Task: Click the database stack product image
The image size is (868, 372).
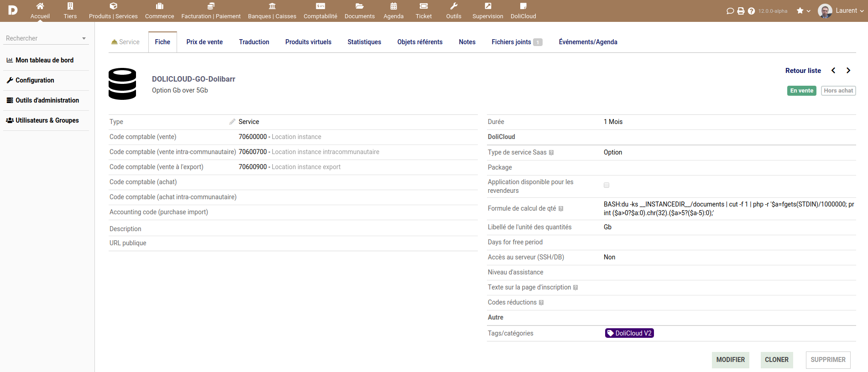Action: [x=122, y=84]
